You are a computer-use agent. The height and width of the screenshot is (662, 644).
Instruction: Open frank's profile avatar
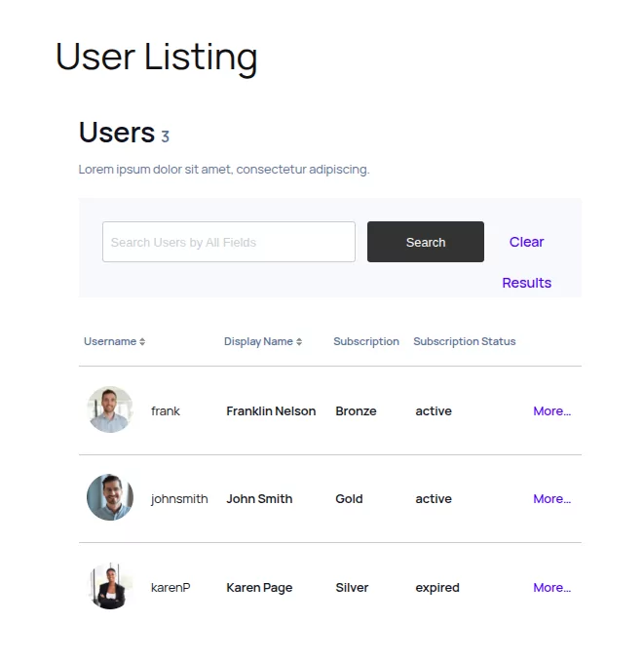(110, 409)
